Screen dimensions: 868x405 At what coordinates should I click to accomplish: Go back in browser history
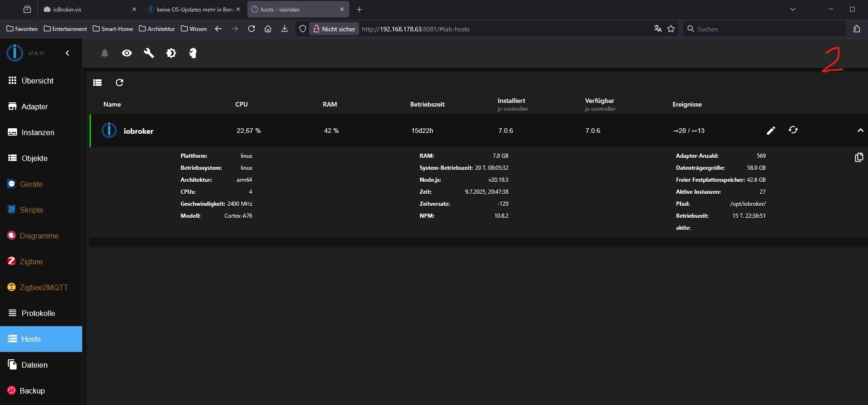point(218,29)
